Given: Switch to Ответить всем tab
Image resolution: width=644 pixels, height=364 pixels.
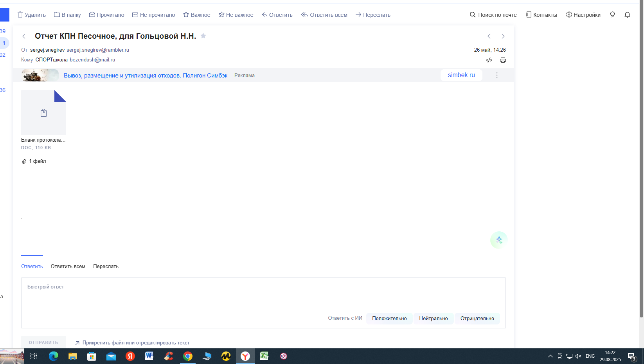Looking at the screenshot, I should point(68,267).
